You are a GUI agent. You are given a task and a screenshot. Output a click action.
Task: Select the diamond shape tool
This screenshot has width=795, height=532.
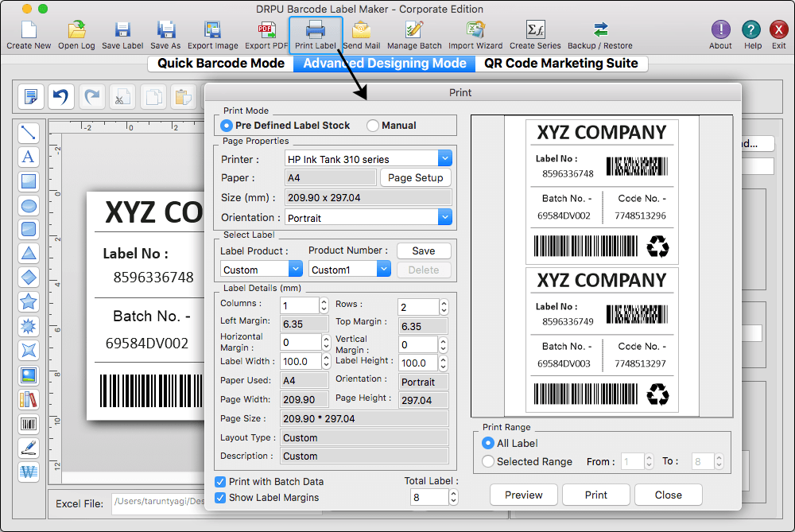[29, 278]
